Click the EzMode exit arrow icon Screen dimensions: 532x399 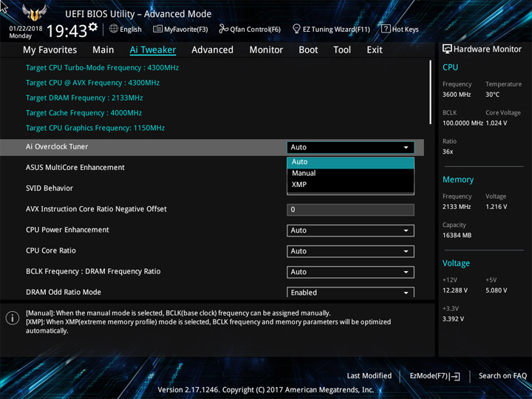(456, 376)
